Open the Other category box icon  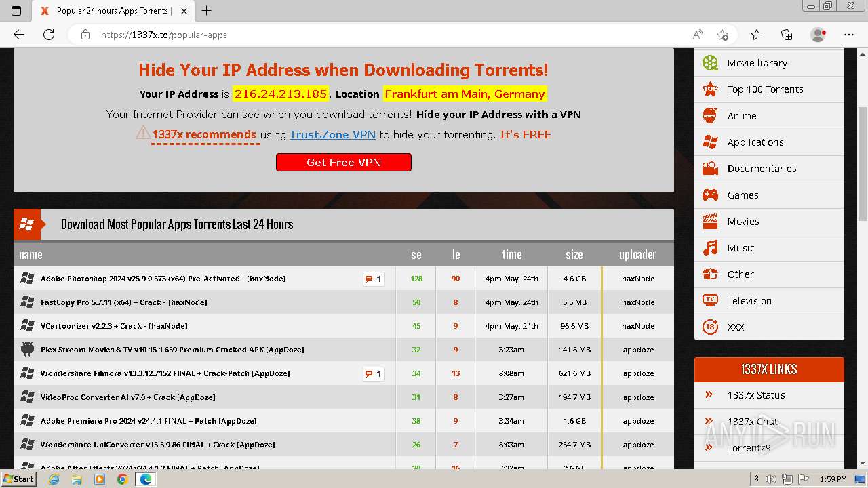click(x=710, y=274)
